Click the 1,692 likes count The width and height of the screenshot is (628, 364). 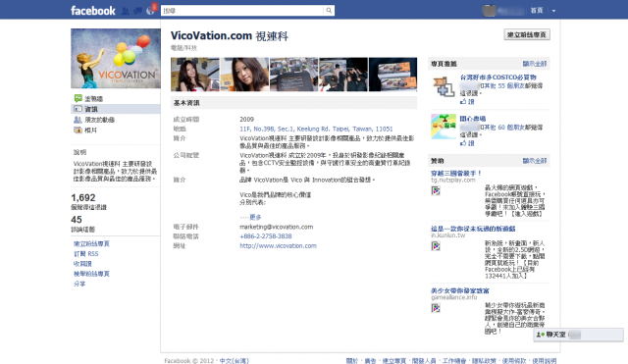[83, 198]
